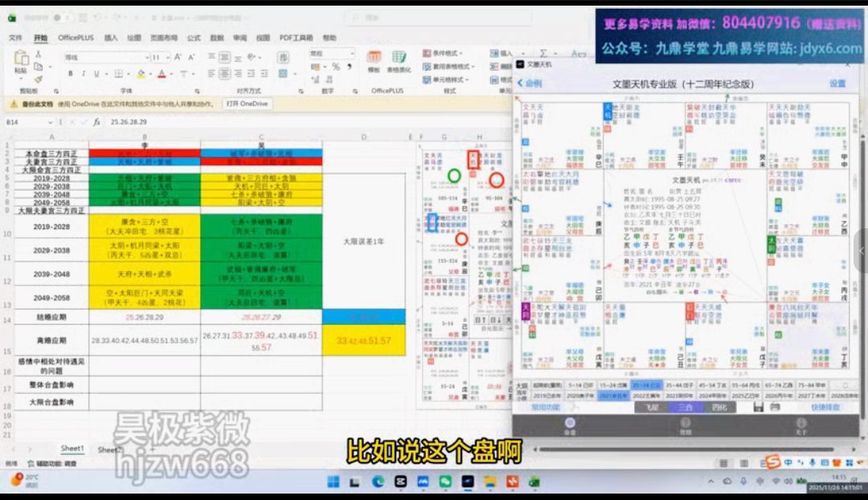Screen dimensions: 868x500
Task: Click the save disk icon in Wenmo Tianji
Action: (758, 408)
